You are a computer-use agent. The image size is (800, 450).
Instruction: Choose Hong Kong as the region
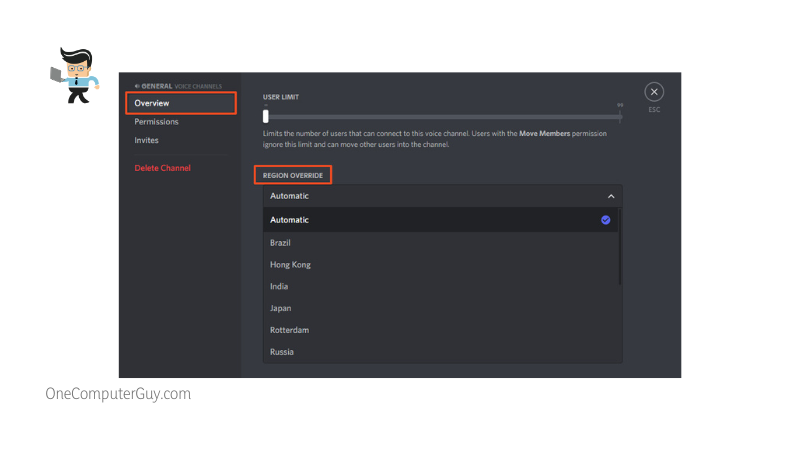(x=440, y=265)
